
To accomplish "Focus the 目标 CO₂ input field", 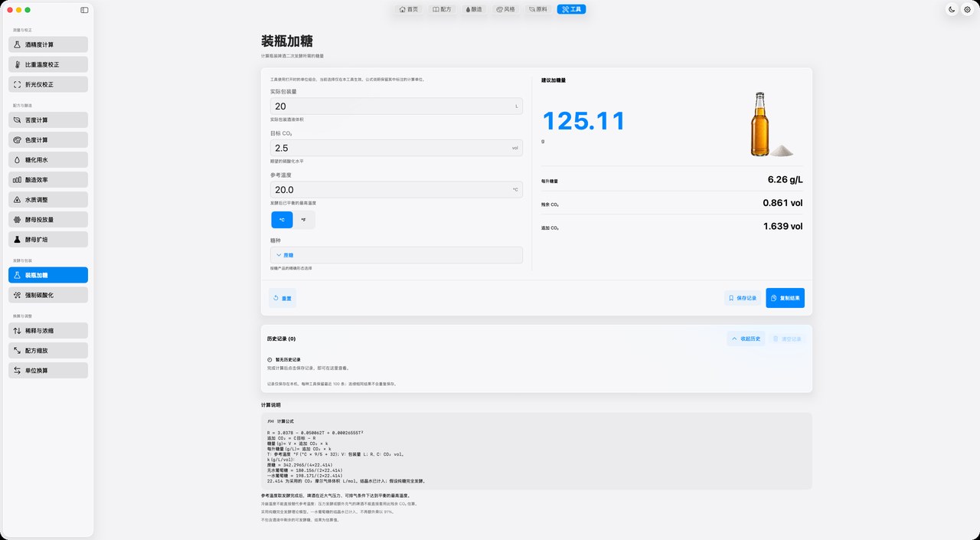I will 397,148.
